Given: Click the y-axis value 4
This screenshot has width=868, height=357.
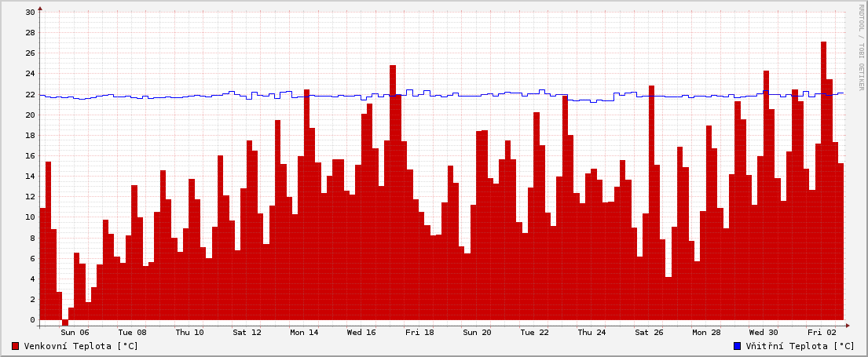Looking at the screenshot, I should tap(33, 279).
